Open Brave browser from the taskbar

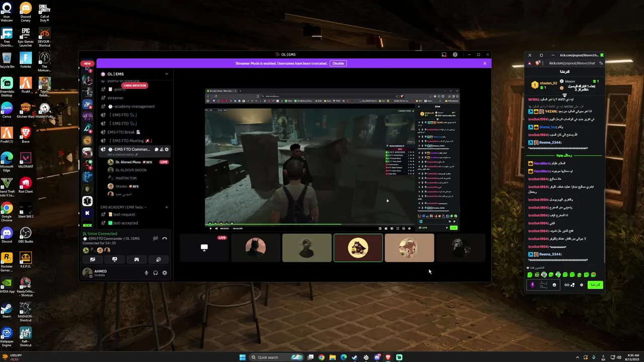[388, 357]
